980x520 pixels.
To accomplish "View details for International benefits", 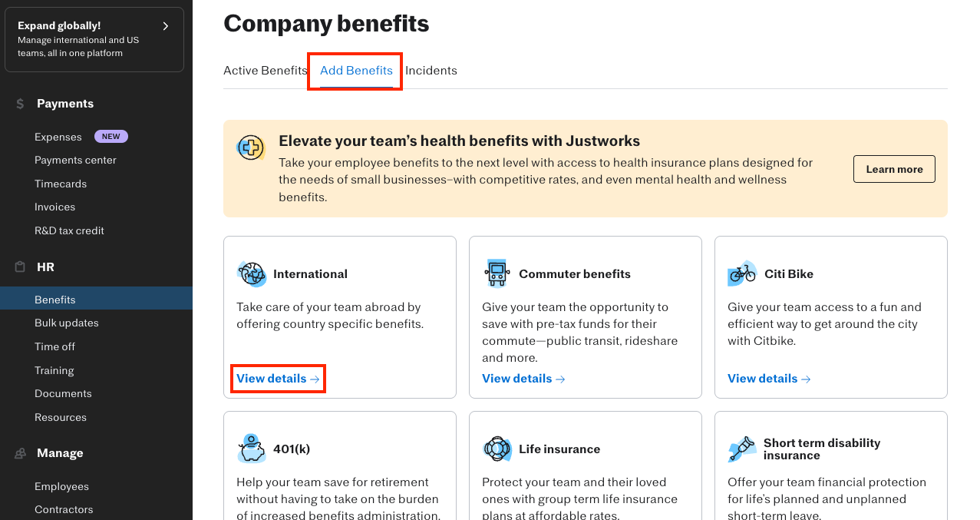I will pos(278,379).
